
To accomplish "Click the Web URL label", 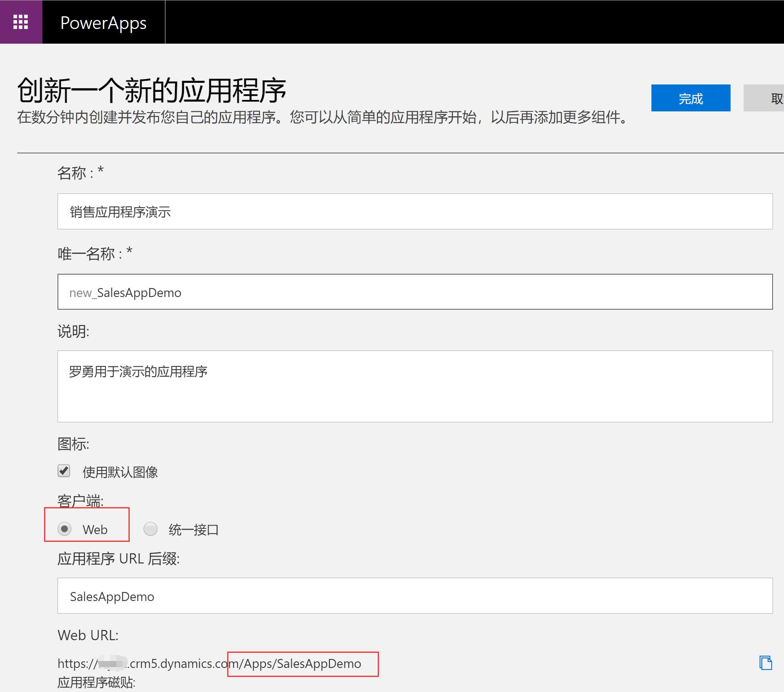I will (88, 635).
